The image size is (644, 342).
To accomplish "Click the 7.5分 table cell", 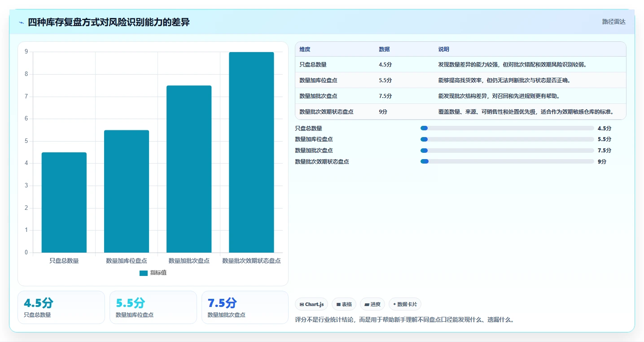I will [386, 96].
